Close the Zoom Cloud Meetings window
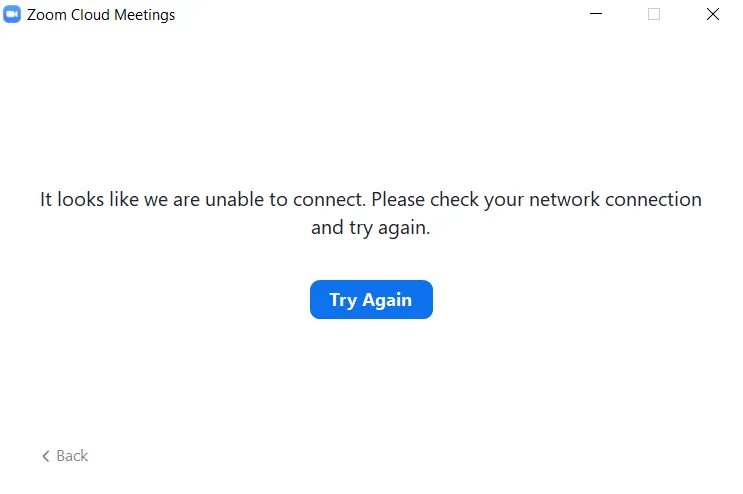The height and width of the screenshot is (494, 743). pyautogui.click(x=713, y=14)
